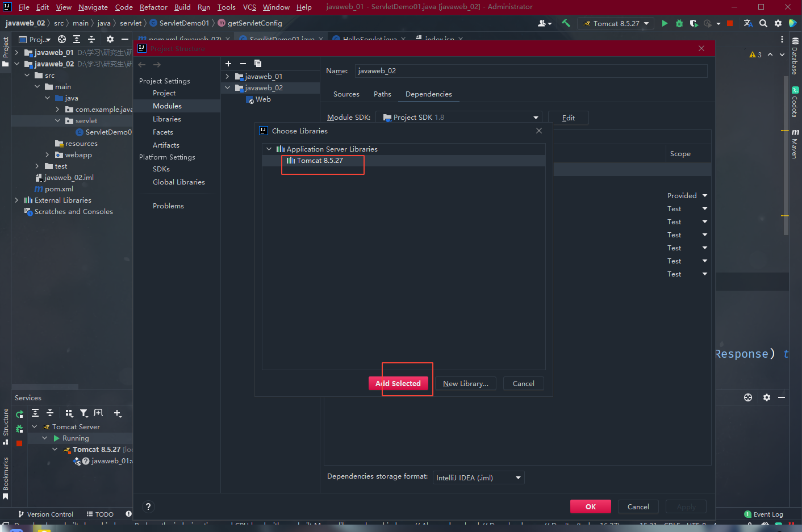The width and height of the screenshot is (802, 532).
Task: Open the help question mark button
Action: [148, 506]
